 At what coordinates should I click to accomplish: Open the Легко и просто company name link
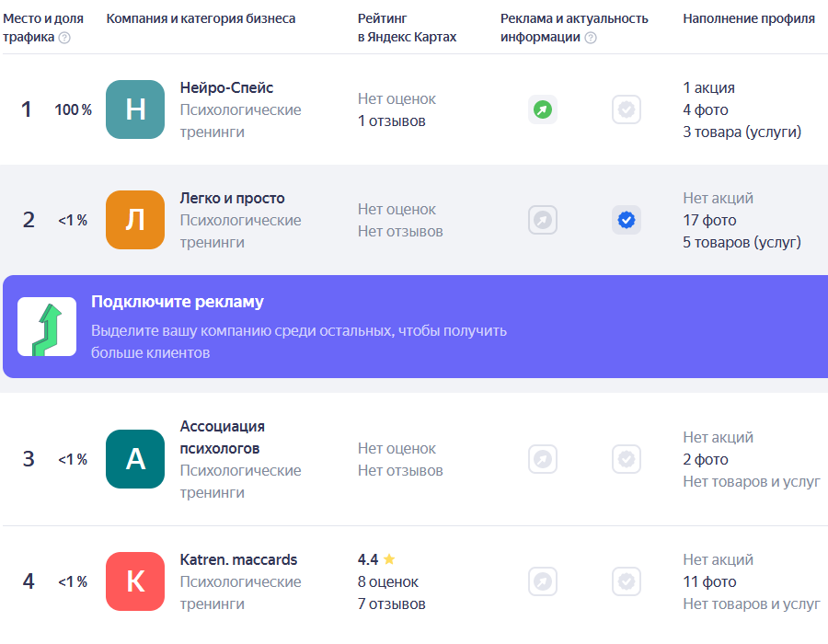coord(233,198)
